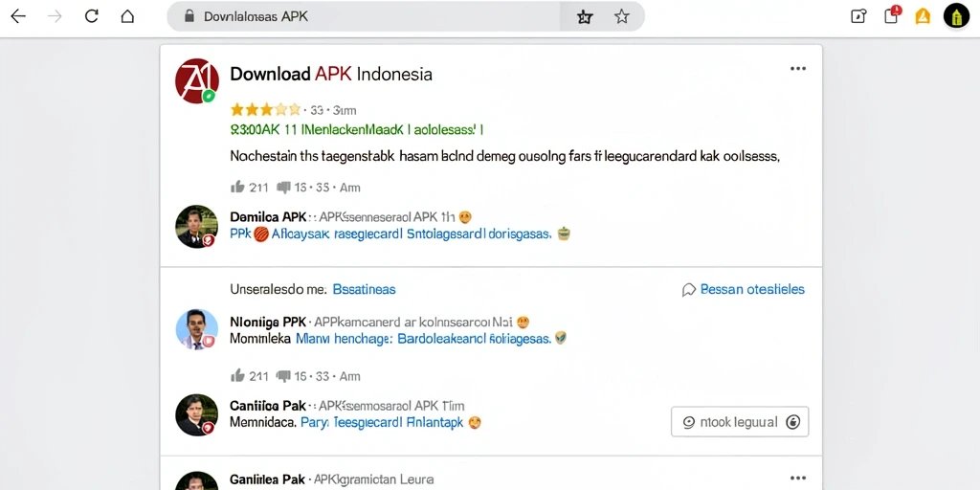The width and height of the screenshot is (980, 490).
Task: Click the address bar showing Downlaloeas APK
Action: coord(375,16)
